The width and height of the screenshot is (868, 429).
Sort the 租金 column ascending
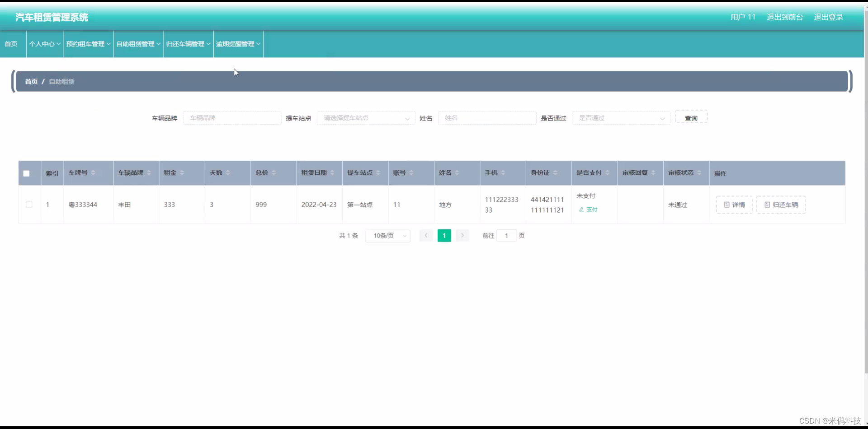181,171
